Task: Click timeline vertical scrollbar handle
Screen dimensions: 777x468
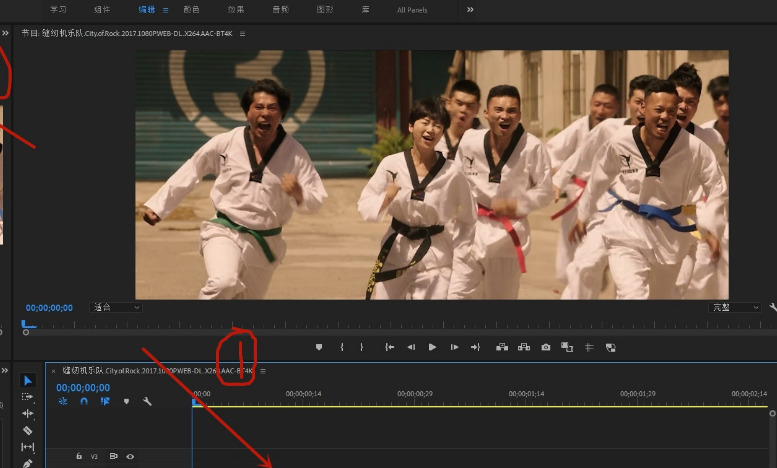Action: click(x=772, y=413)
